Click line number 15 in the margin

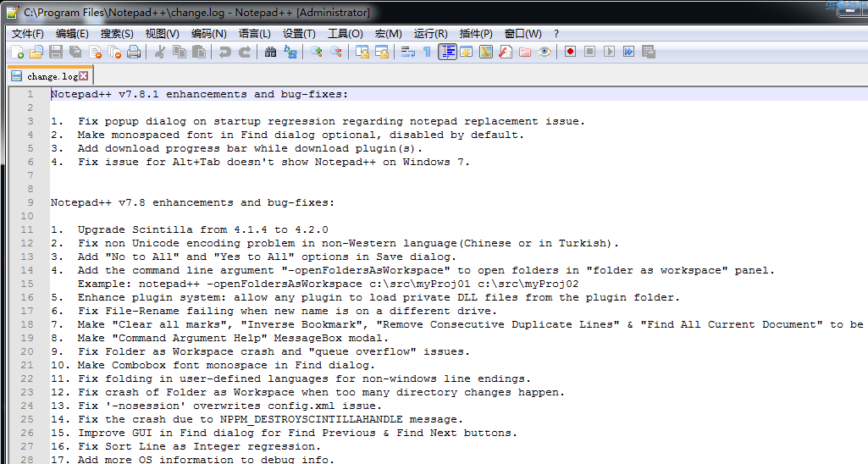27,284
